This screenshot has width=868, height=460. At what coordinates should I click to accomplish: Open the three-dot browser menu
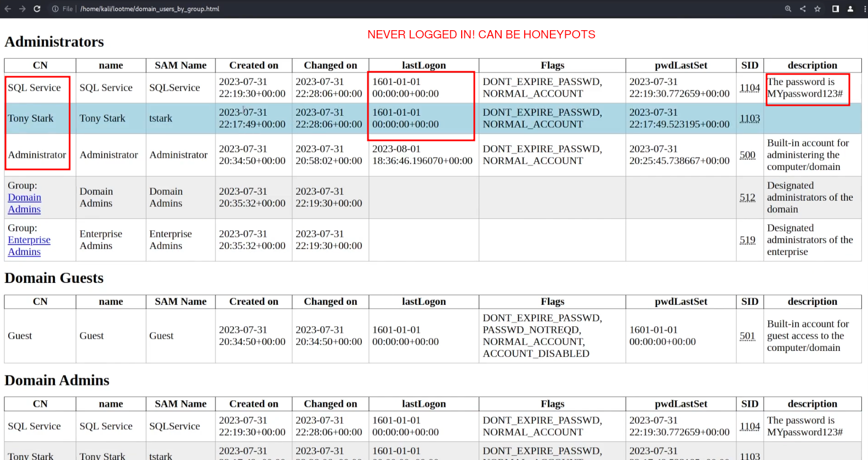[x=864, y=9]
